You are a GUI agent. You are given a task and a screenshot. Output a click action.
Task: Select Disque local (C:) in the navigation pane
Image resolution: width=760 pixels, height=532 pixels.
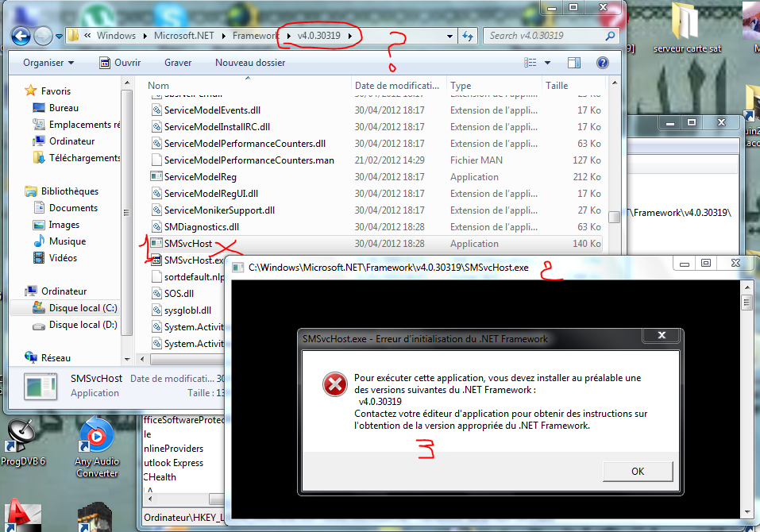point(75,307)
